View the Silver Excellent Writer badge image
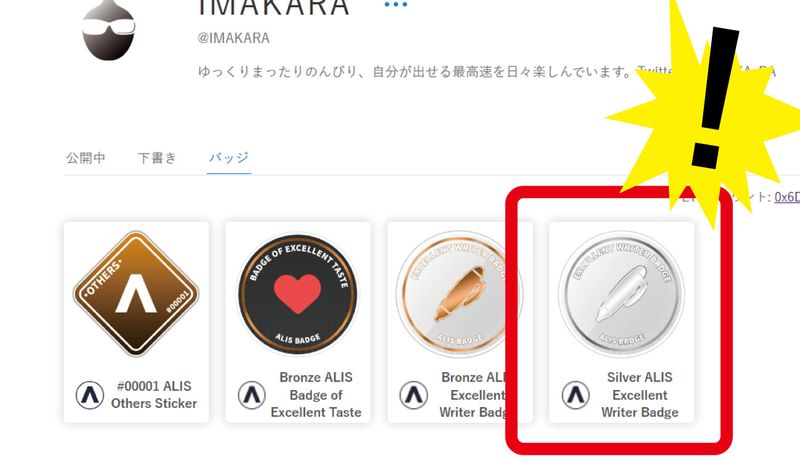The height and width of the screenshot is (462, 800). click(621, 292)
